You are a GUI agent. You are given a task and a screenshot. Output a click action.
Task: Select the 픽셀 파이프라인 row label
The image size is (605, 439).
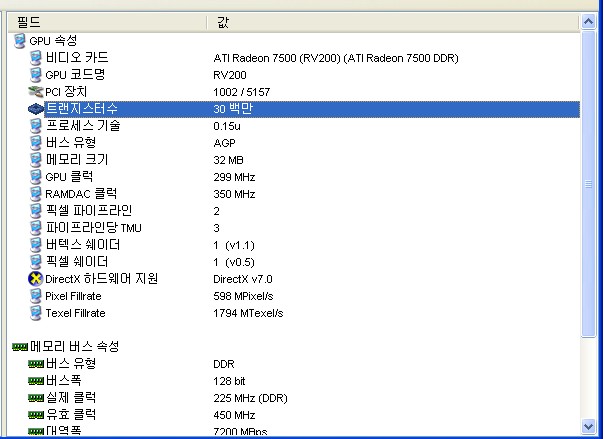(x=89, y=211)
